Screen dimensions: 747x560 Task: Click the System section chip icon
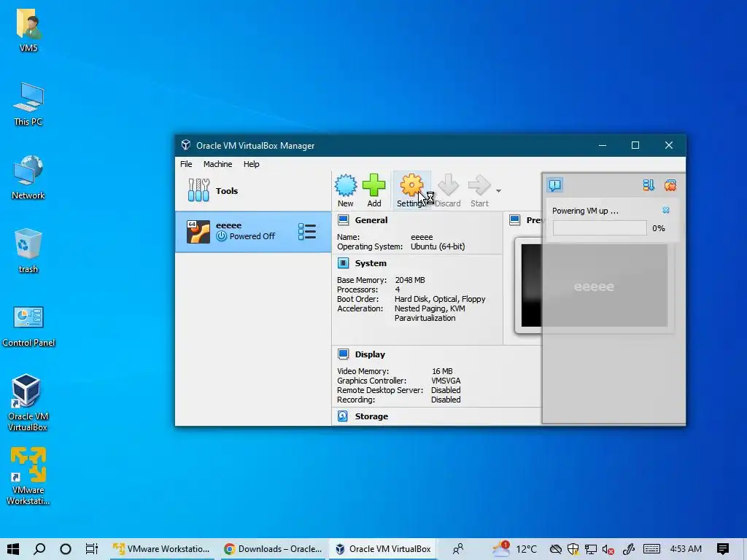point(343,262)
